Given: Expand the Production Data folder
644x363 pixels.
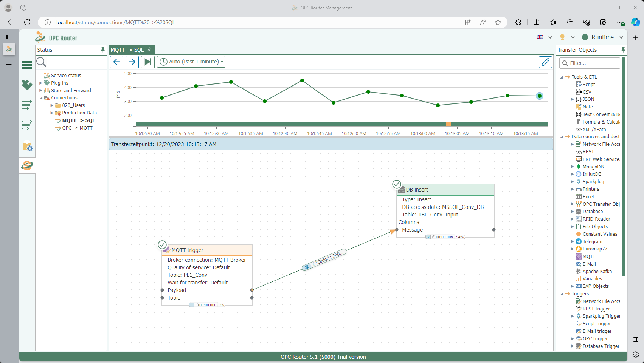Looking at the screenshot, I should 52,113.
